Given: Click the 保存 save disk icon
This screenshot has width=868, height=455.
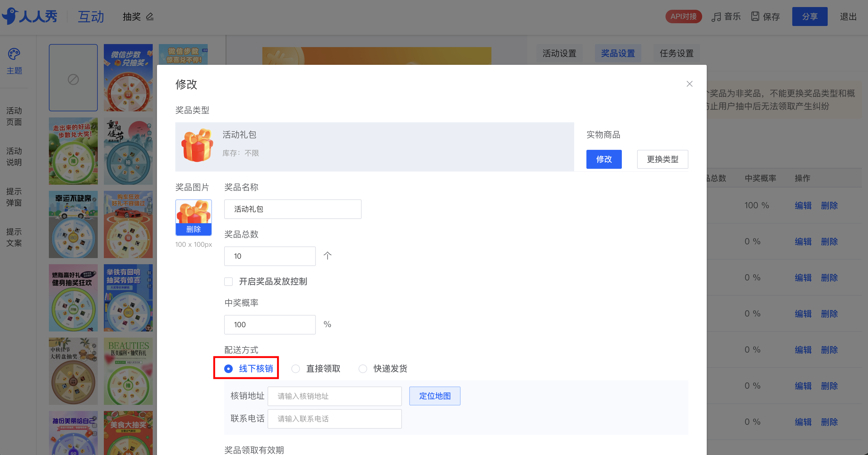Looking at the screenshot, I should (755, 17).
